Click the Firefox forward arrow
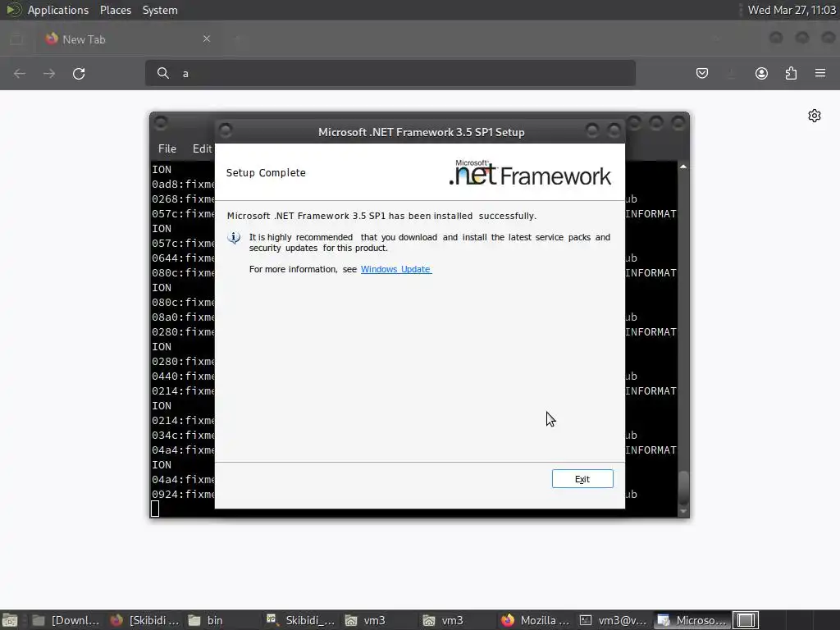 (49, 73)
